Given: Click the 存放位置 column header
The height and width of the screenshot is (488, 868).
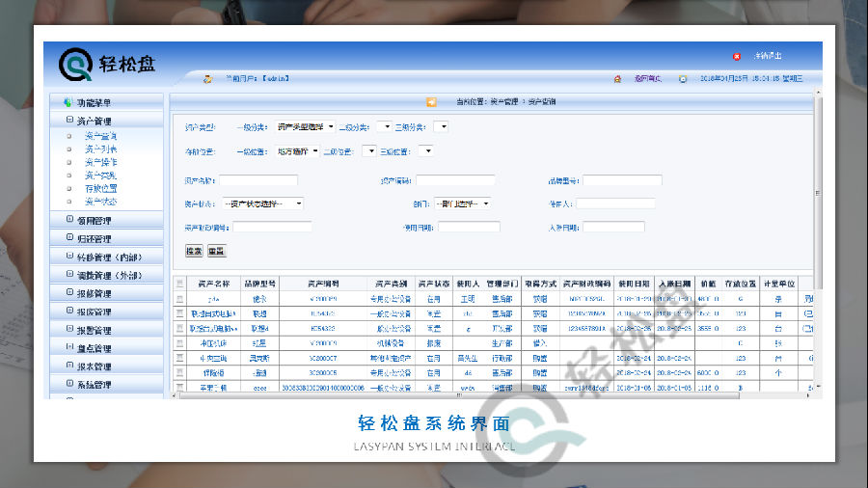Looking at the screenshot, I should [x=741, y=284].
